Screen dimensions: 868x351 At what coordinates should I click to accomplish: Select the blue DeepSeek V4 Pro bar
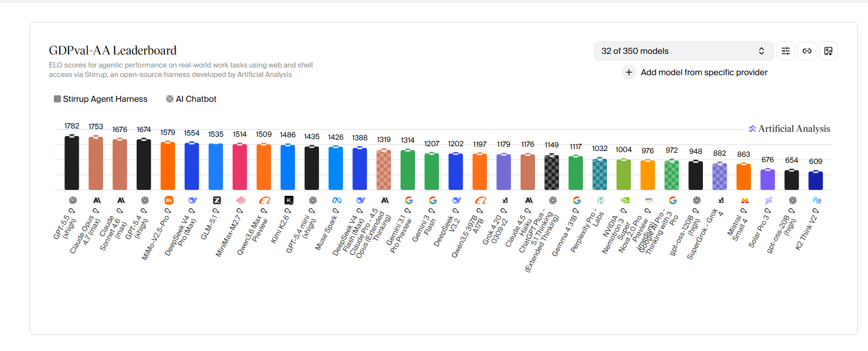point(192,166)
